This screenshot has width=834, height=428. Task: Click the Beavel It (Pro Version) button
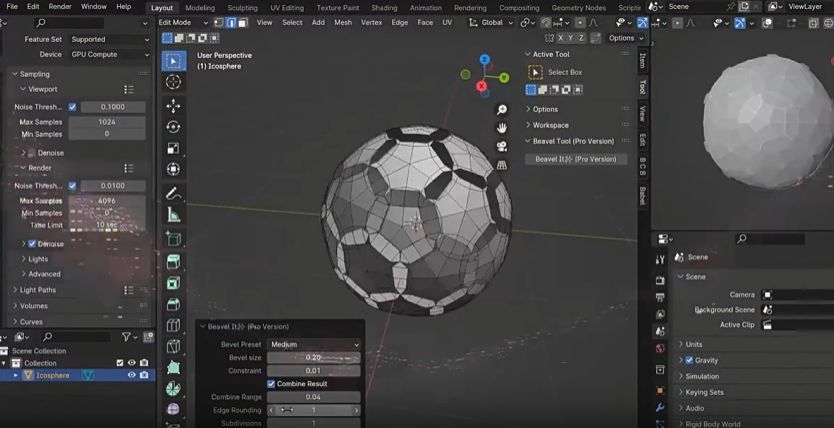pos(575,159)
